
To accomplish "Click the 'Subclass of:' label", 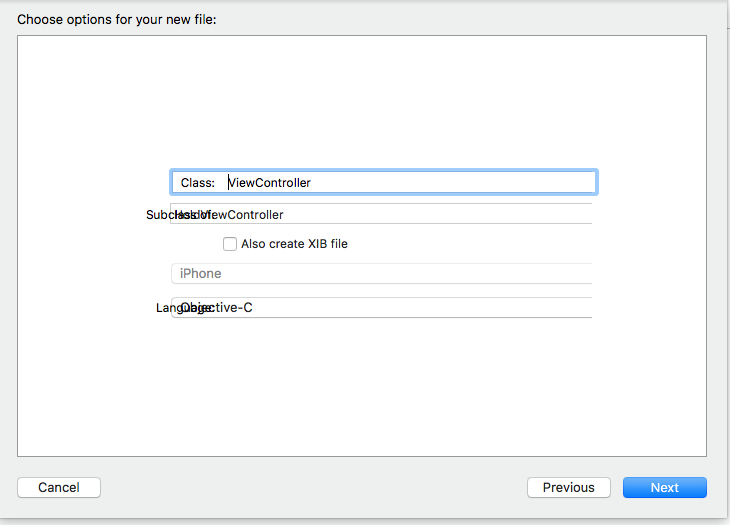I will 157,215.
